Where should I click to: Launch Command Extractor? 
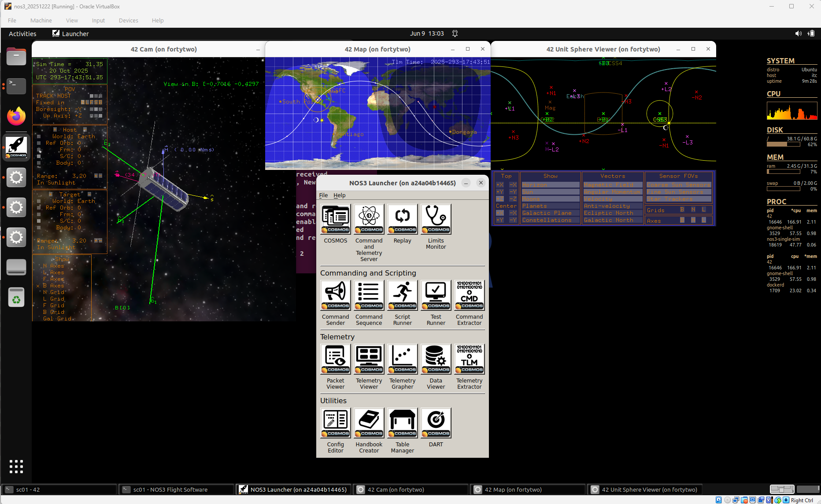(470, 295)
